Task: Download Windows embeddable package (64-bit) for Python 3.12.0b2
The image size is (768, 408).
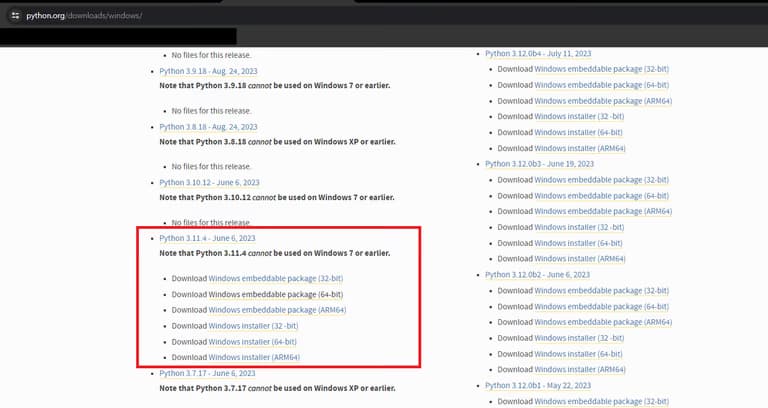Action: point(602,307)
